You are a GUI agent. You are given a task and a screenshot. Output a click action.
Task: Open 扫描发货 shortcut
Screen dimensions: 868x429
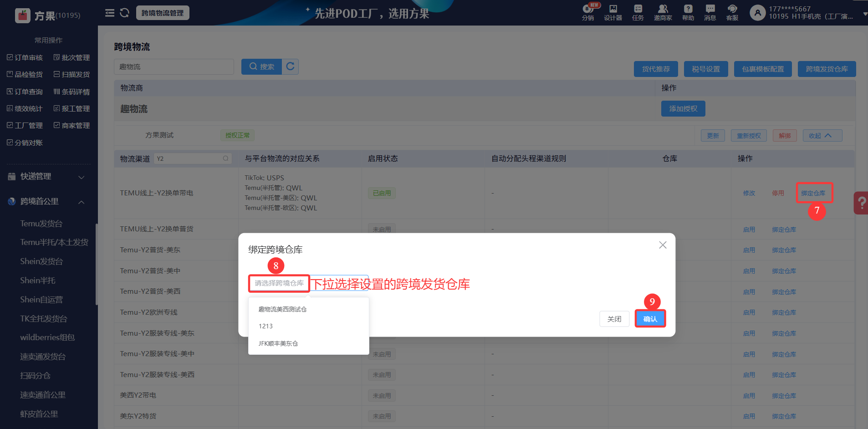tap(71, 74)
